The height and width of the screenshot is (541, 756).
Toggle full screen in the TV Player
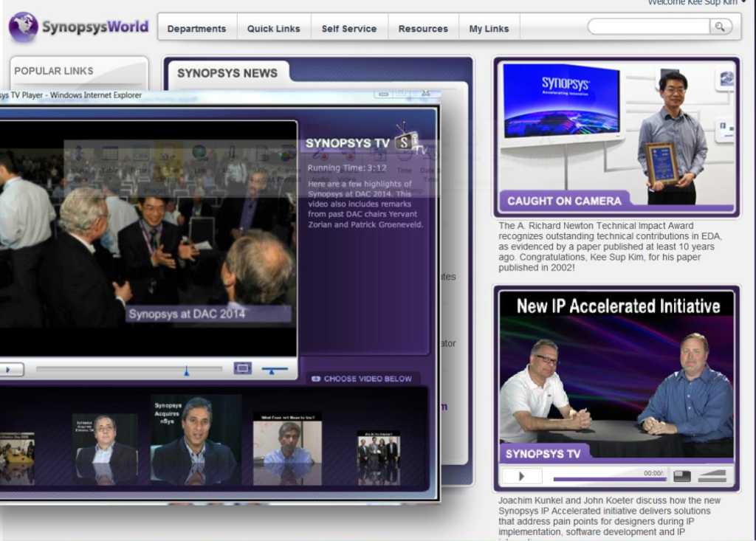point(242,369)
